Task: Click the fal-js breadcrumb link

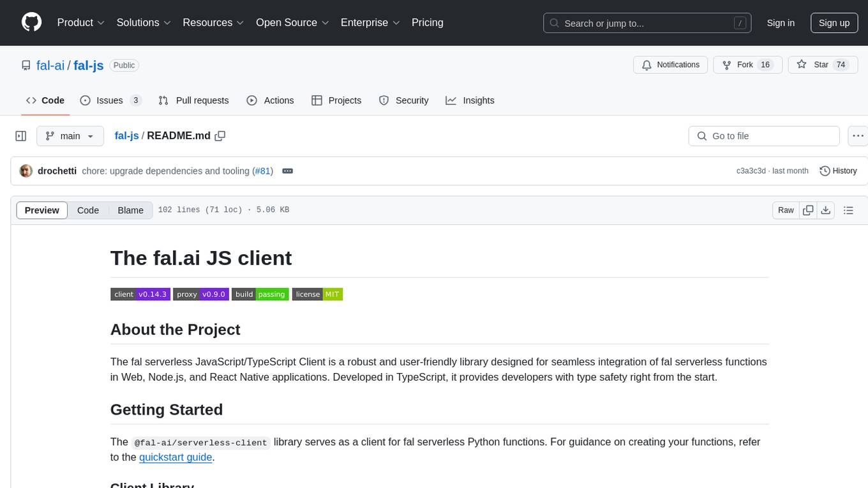Action: click(x=126, y=136)
